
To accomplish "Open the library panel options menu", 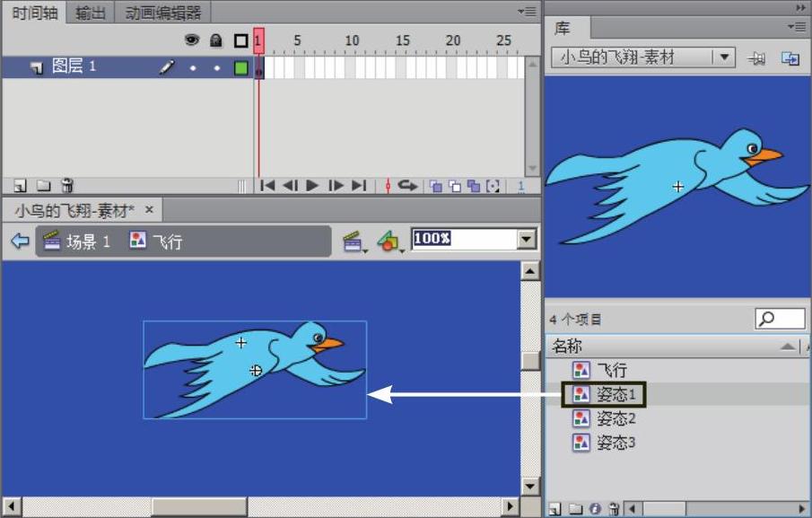I will click(x=797, y=26).
